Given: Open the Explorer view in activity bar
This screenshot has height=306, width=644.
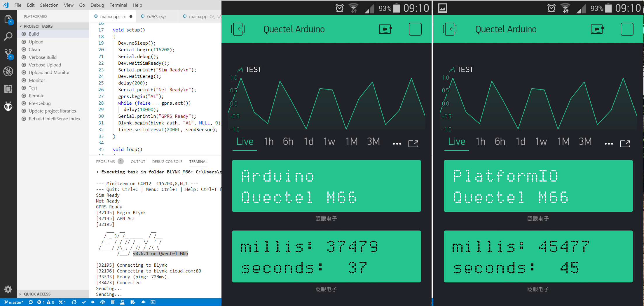Looking at the screenshot, I should click(x=8, y=20).
